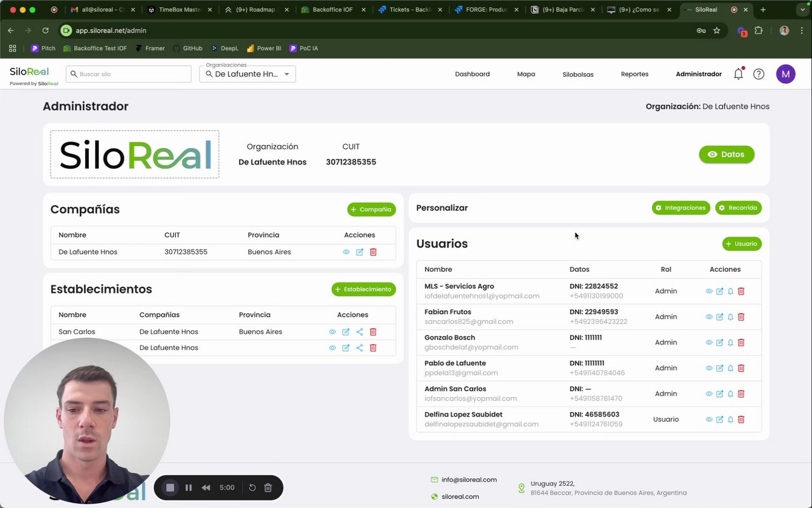View Delfina Lopez Saubidet user details
Viewport: 812px width, 508px height.
point(709,419)
